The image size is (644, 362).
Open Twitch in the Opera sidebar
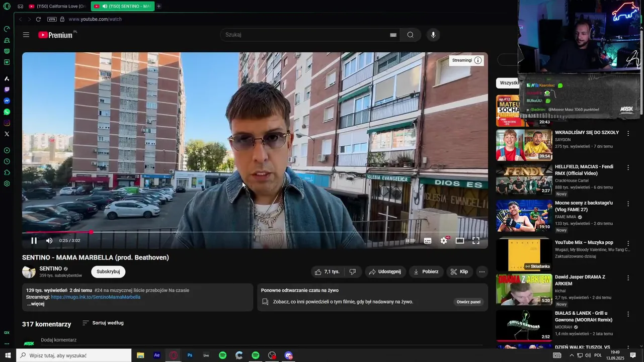7,90
